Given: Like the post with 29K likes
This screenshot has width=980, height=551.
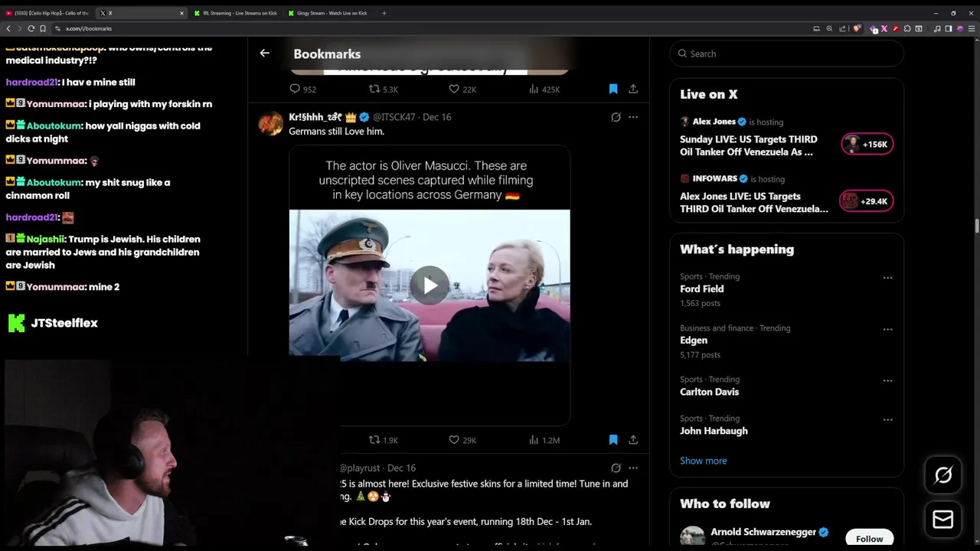Looking at the screenshot, I should 454,439.
